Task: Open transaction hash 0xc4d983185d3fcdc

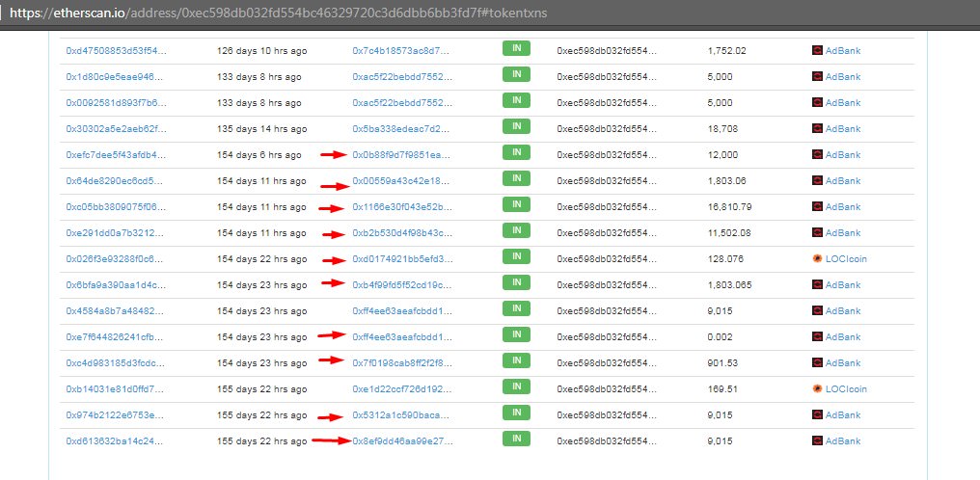Action: pyautogui.click(x=117, y=362)
